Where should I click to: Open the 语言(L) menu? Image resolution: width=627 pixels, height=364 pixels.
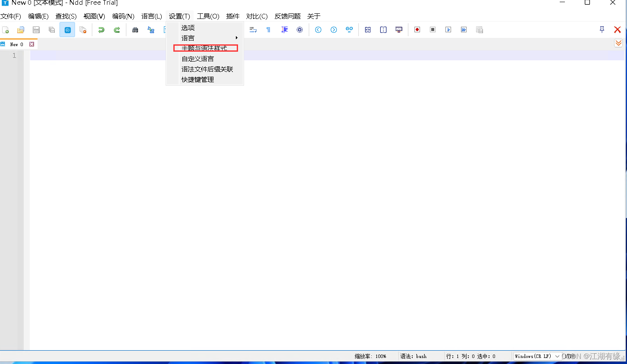pyautogui.click(x=152, y=16)
